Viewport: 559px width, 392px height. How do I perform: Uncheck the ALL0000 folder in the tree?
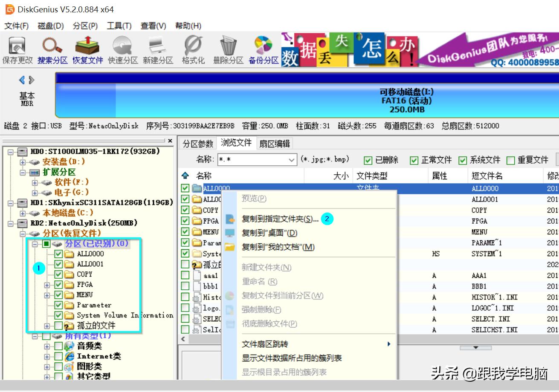point(59,254)
